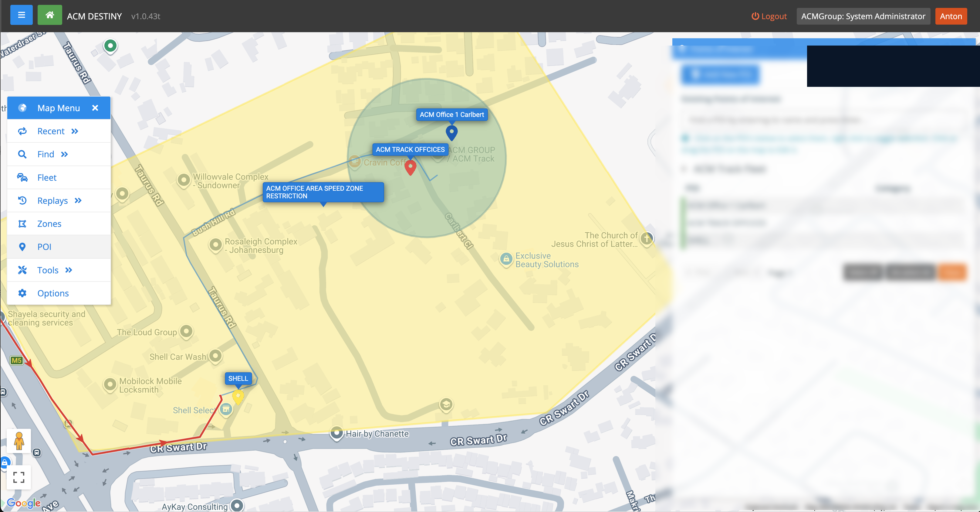Screen dimensions: 980x512
Task: Expand the Find submenu chevron
Action: 65,154
